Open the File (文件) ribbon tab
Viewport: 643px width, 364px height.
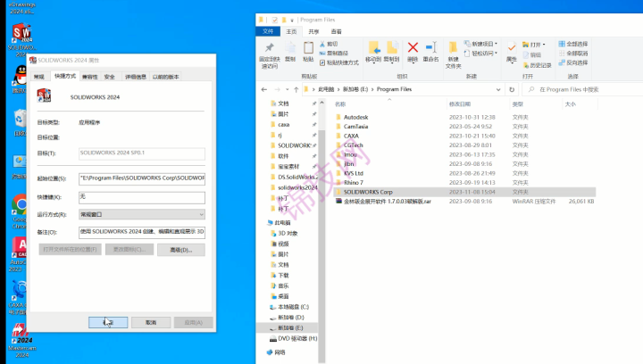click(x=268, y=31)
